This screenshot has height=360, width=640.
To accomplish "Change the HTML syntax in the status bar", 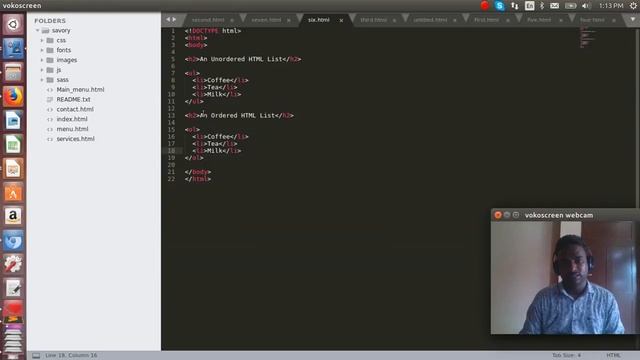I will [x=613, y=356].
